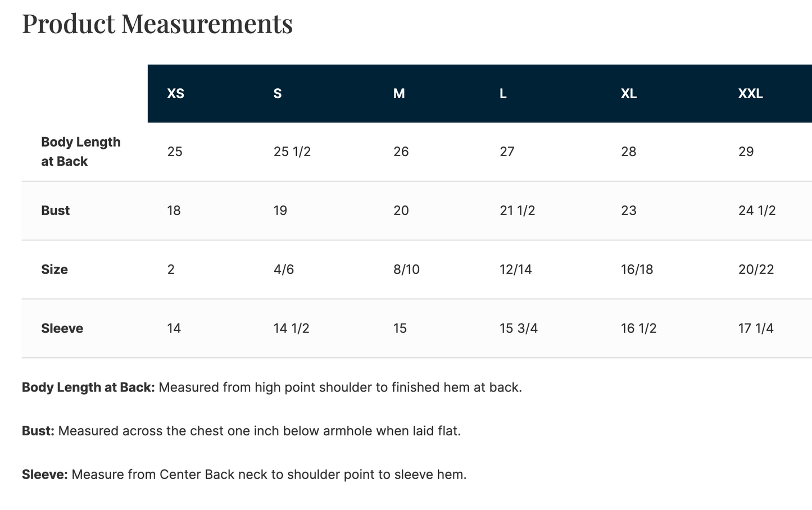Click the Body Length at Back row label

(81, 152)
